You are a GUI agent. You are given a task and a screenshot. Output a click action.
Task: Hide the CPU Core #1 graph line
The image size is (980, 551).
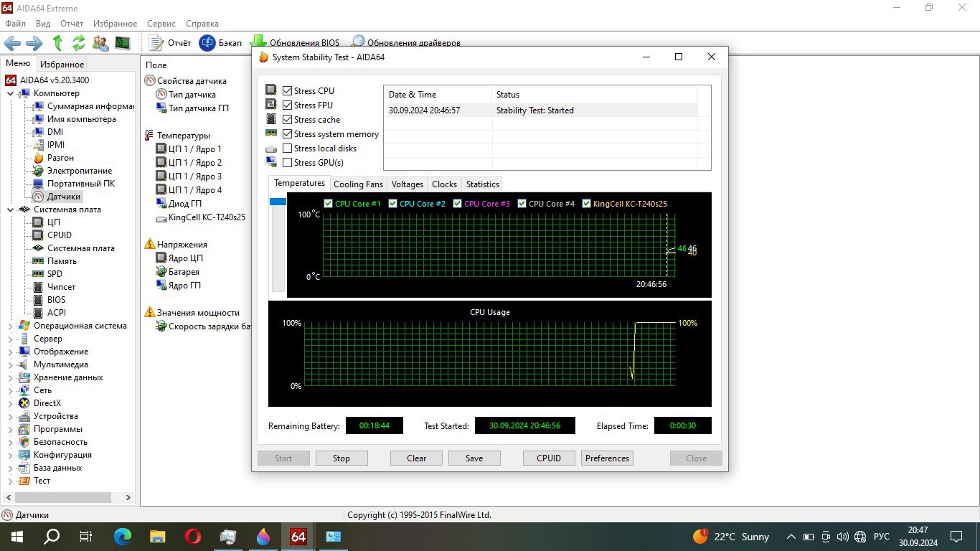pyautogui.click(x=329, y=204)
